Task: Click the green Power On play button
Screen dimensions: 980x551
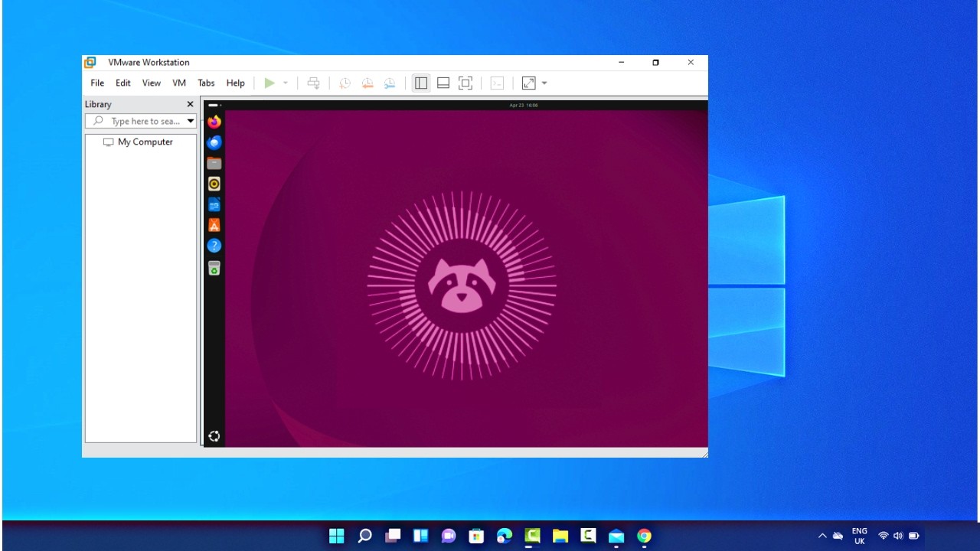Action: pos(269,83)
